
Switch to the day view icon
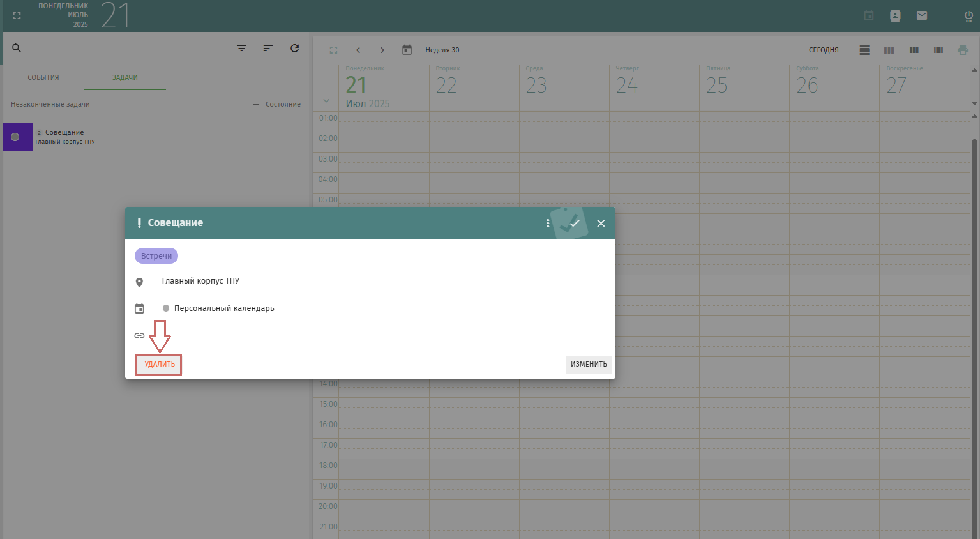[864, 50]
